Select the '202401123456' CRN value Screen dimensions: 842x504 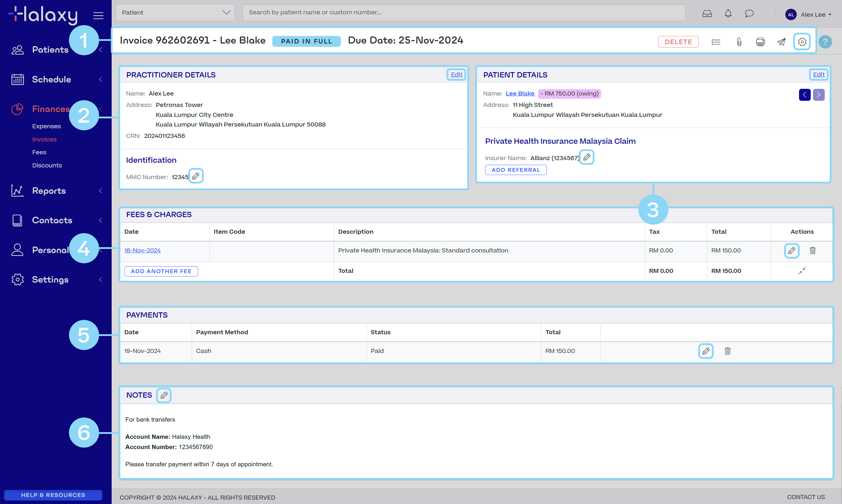pos(164,136)
